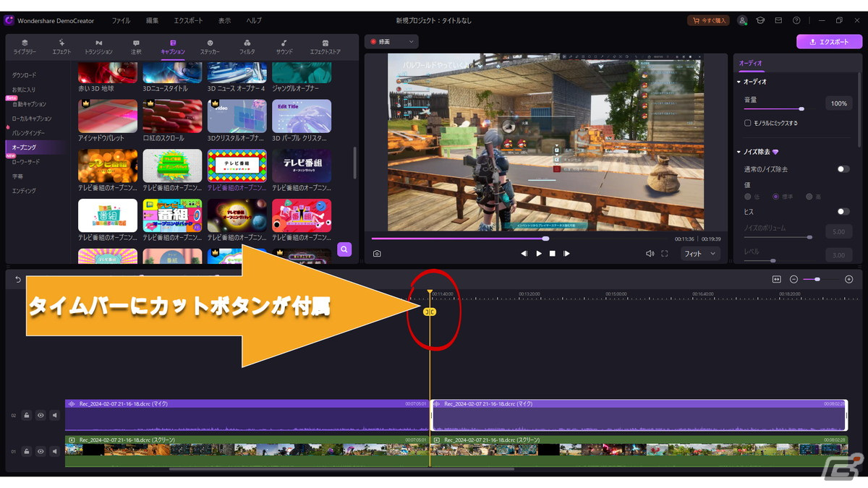Toggle 通常のノイズ除去 switch on
The height and width of the screenshot is (488, 868).
tap(843, 168)
